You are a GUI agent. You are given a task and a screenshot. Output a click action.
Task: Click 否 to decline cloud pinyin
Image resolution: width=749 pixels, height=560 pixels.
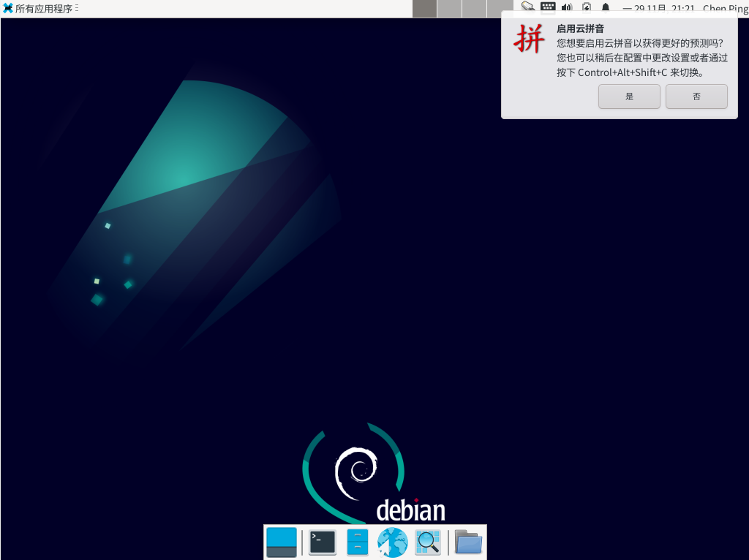[x=696, y=97]
